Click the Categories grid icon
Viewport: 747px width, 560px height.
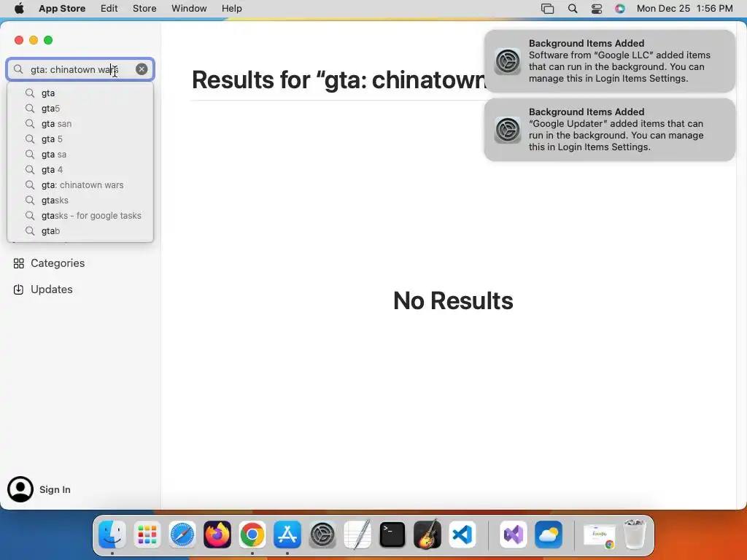(x=18, y=263)
